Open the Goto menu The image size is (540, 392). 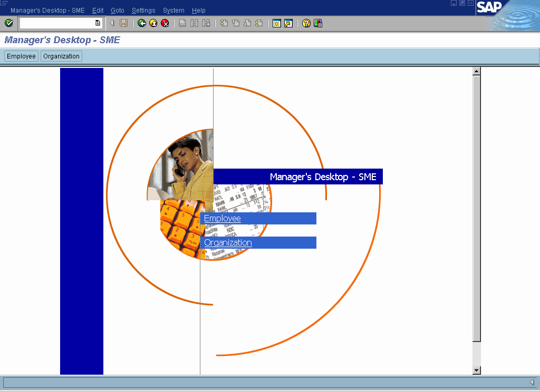click(118, 11)
